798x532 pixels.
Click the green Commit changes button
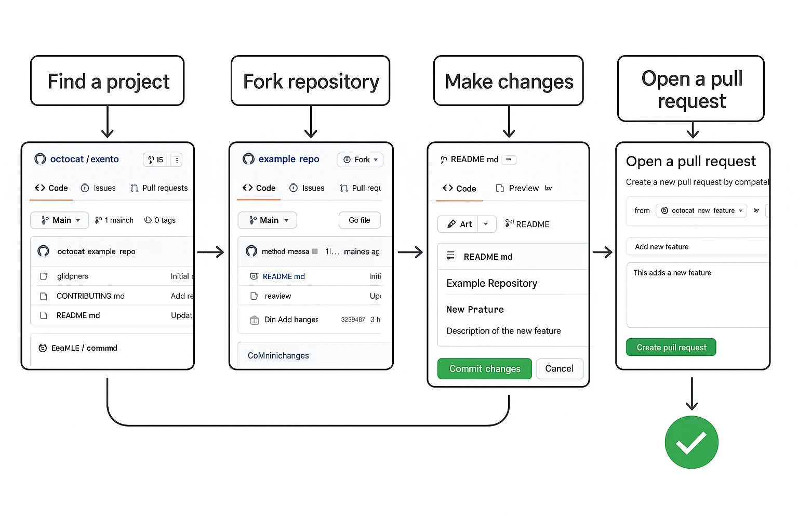tap(485, 368)
